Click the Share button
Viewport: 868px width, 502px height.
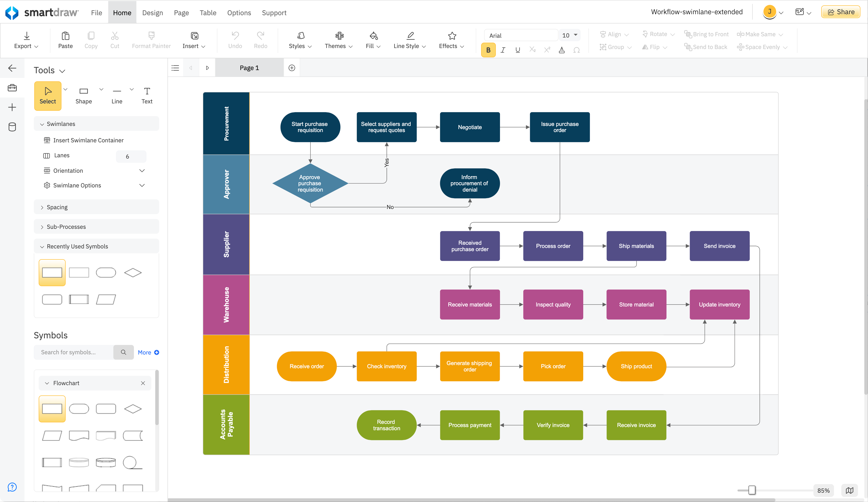(x=841, y=11)
